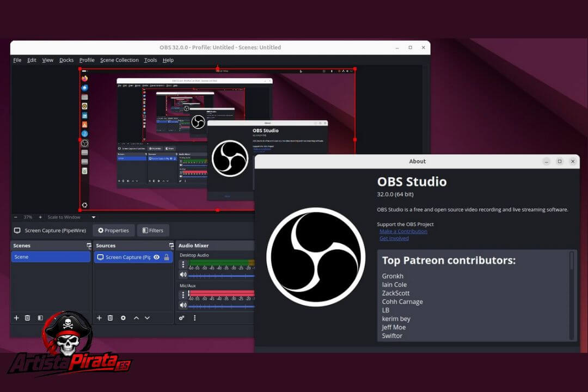This screenshot has height=392, width=588.
Task: Click the Swiftor contributor name
Action: [x=392, y=336]
